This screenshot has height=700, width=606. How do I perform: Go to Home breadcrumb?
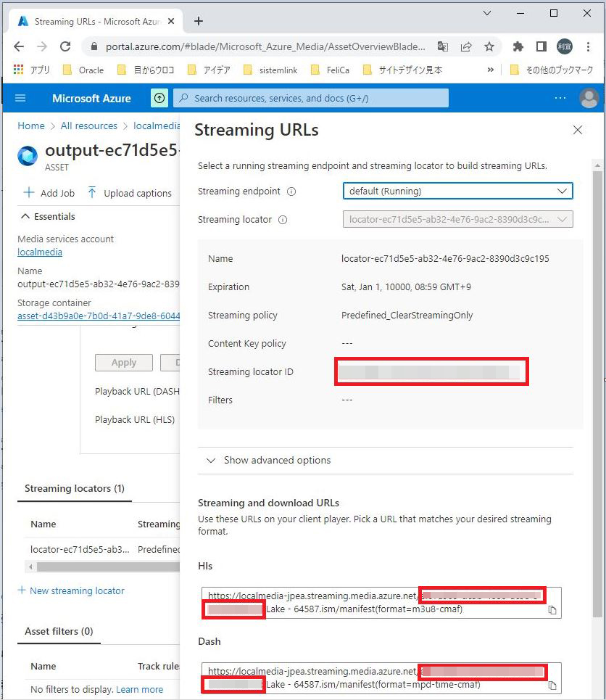(31, 126)
